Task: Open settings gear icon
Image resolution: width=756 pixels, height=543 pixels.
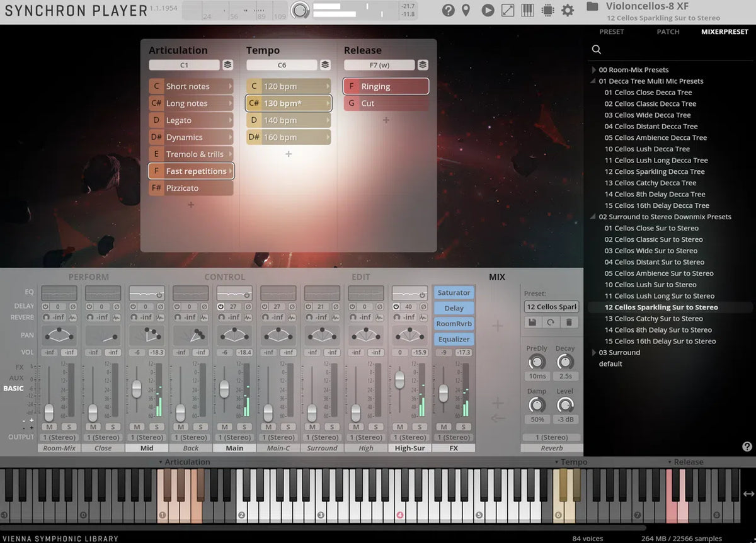Action: pos(568,10)
